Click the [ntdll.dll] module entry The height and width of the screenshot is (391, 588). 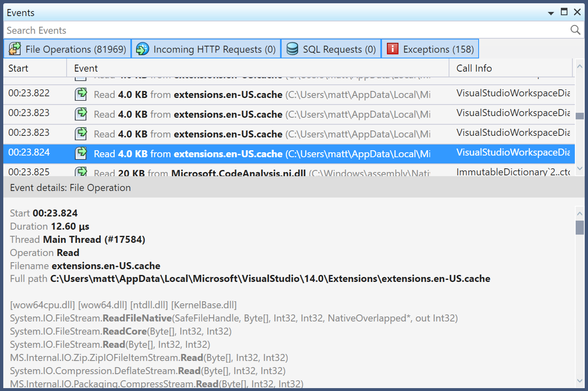click(x=149, y=305)
